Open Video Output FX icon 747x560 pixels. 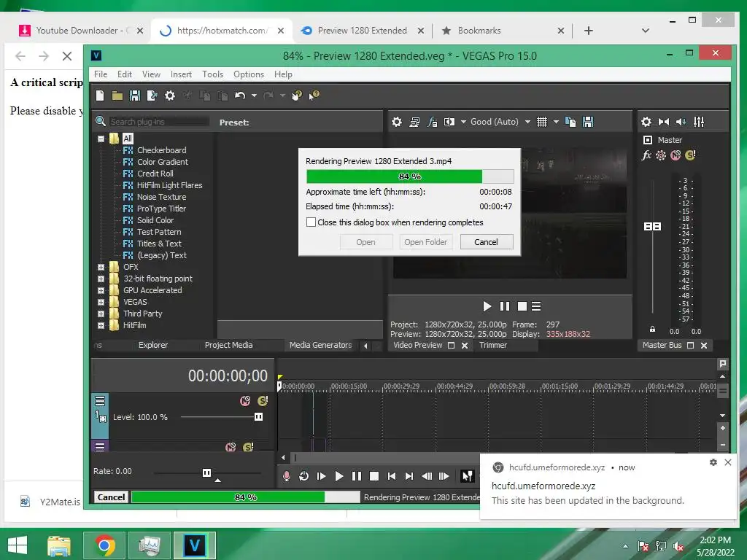(x=432, y=122)
